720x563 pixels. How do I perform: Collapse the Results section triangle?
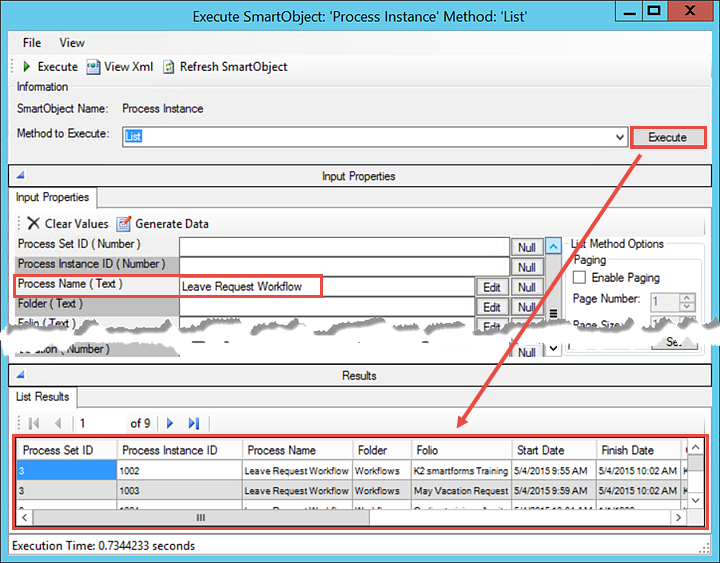pyautogui.click(x=20, y=375)
